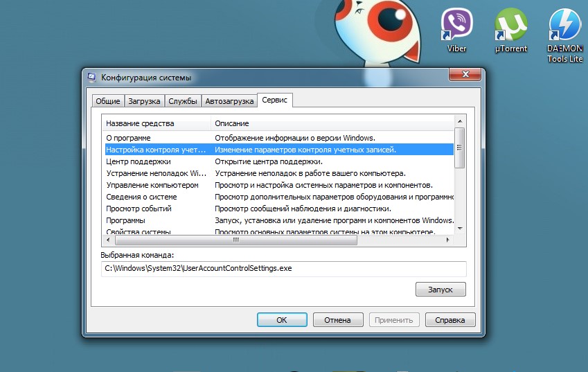
Task: Select the О программе tool row
Action: (279, 138)
